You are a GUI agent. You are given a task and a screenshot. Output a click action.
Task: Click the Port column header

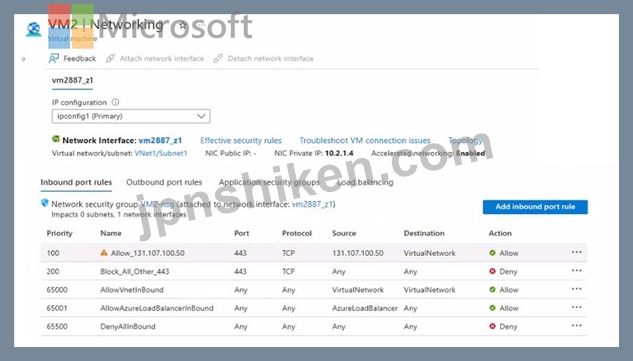(241, 233)
